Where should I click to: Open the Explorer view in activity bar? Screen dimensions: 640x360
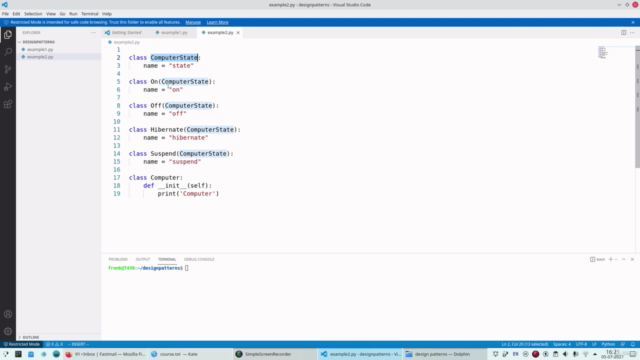8,35
